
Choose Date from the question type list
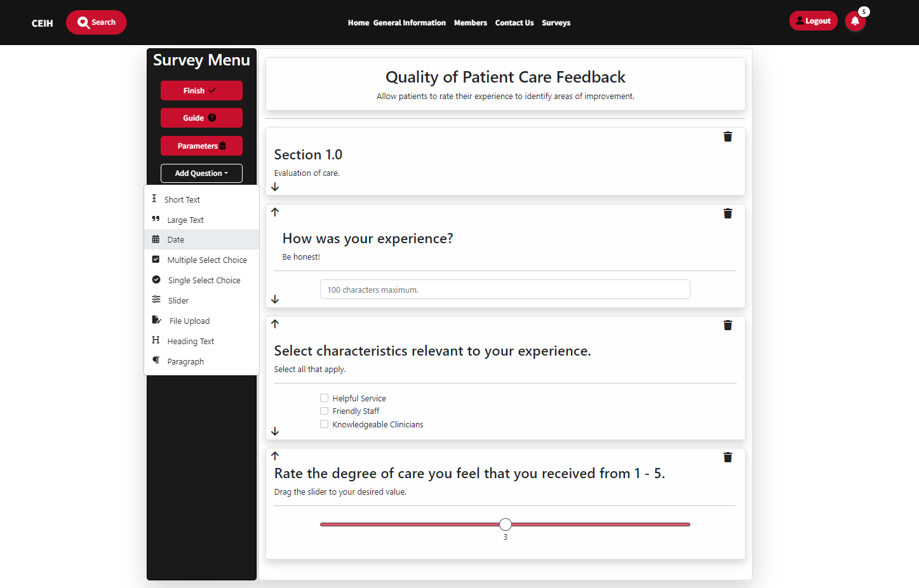(x=176, y=240)
